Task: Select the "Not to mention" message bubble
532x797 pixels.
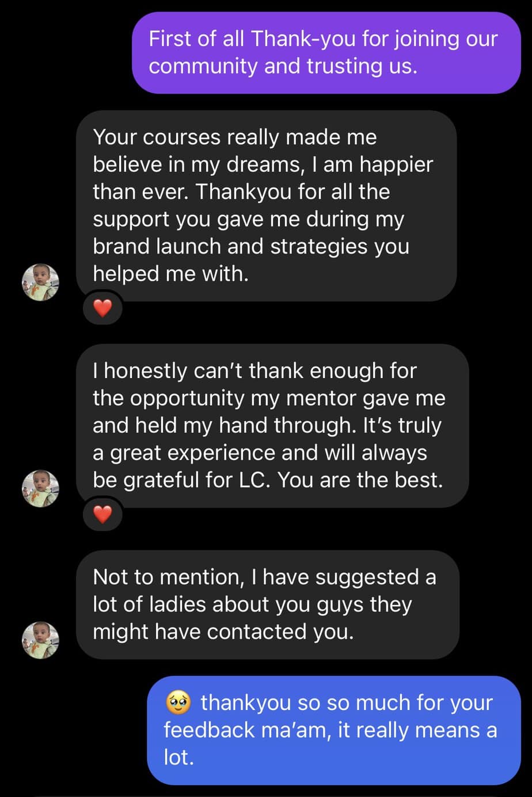Action: click(268, 605)
